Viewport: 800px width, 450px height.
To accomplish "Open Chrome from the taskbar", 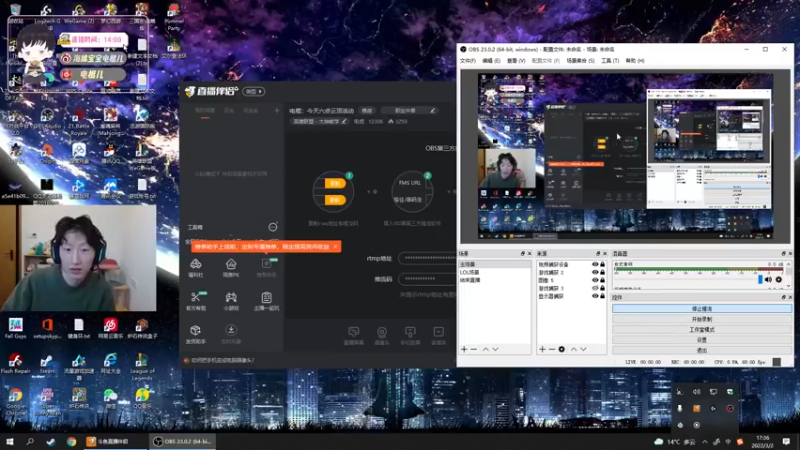I will 71,442.
